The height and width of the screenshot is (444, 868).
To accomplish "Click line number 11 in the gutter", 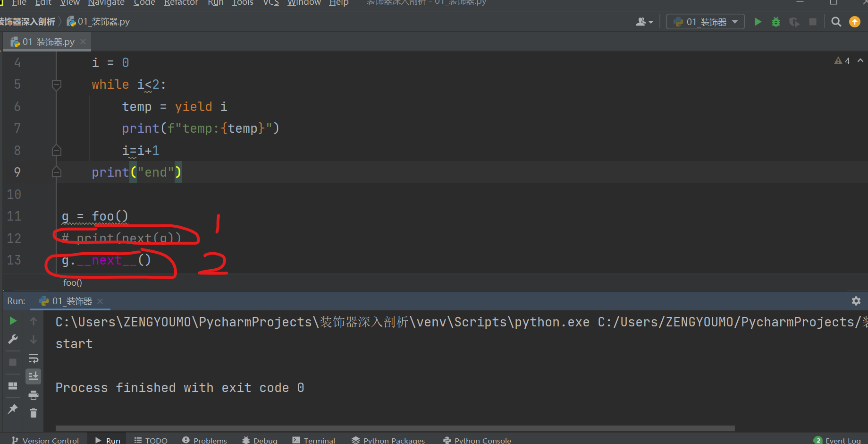I will coord(14,216).
